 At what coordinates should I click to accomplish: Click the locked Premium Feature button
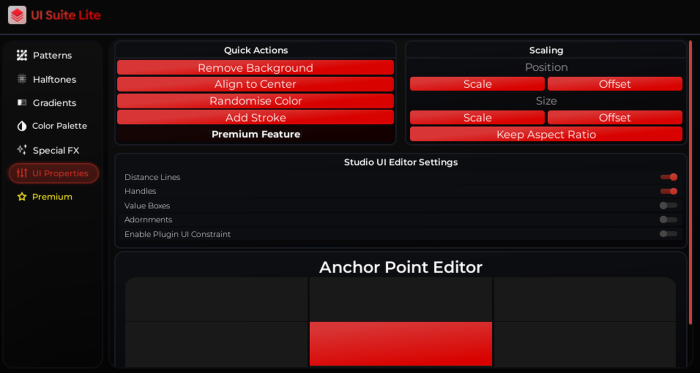point(255,134)
